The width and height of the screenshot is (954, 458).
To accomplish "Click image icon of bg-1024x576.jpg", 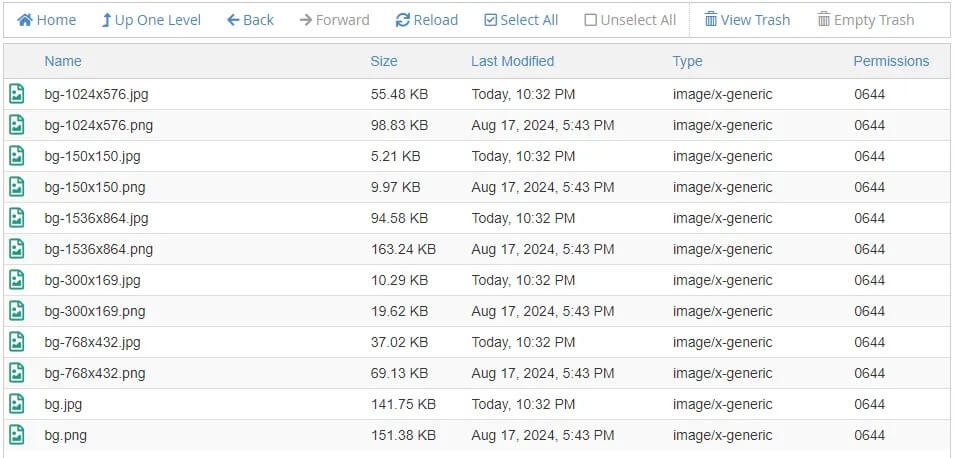I will click(x=17, y=94).
